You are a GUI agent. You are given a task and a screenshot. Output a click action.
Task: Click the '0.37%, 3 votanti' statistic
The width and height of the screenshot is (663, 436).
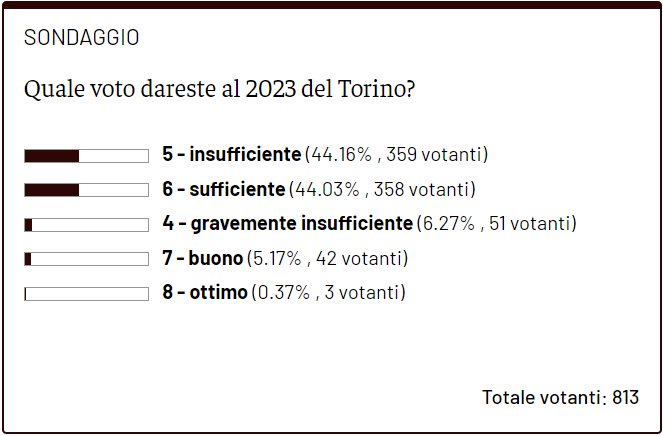tap(328, 292)
